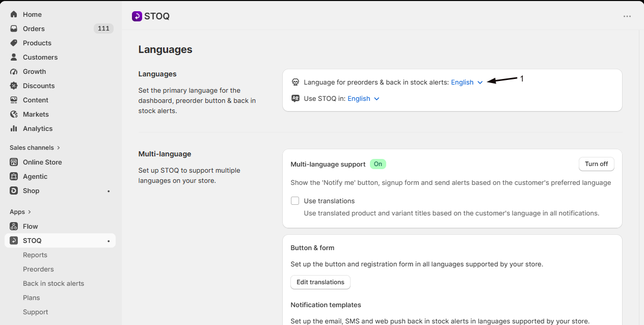Click the Multi-language support heading
Screen dimensions: 644x325
pyautogui.click(x=328, y=164)
